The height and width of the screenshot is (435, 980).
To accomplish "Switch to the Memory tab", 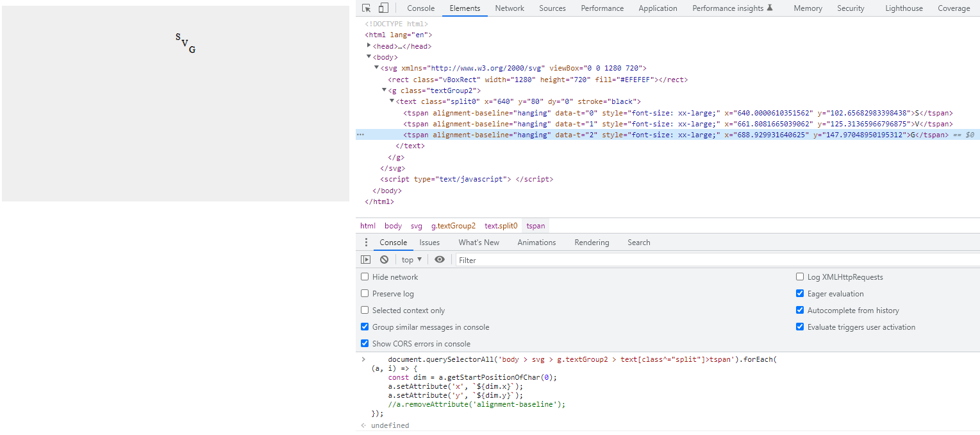I will point(808,8).
